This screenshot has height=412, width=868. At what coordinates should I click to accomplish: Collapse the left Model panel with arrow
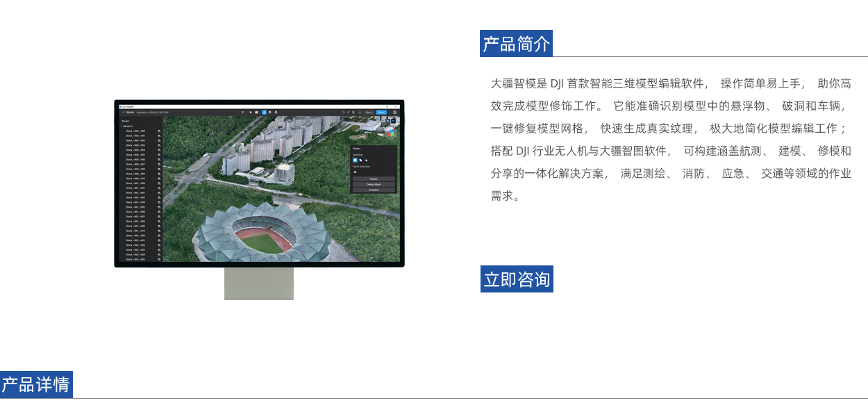coord(165,121)
